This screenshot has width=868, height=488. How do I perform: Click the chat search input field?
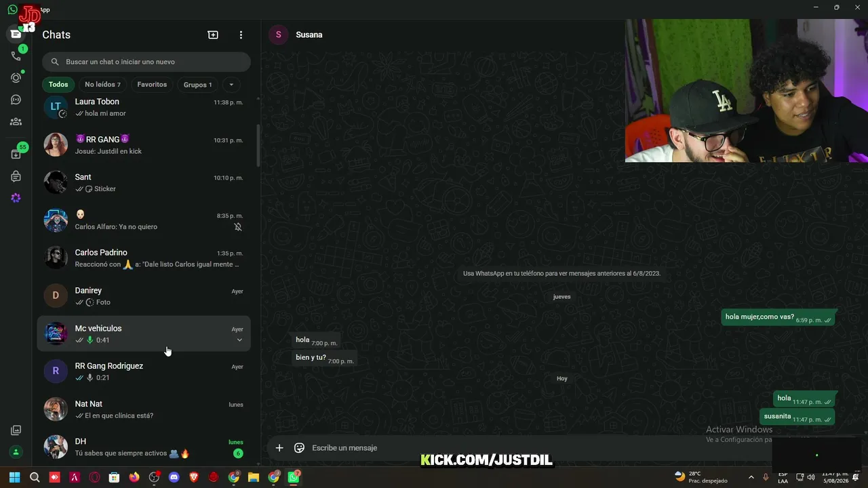[146, 62]
